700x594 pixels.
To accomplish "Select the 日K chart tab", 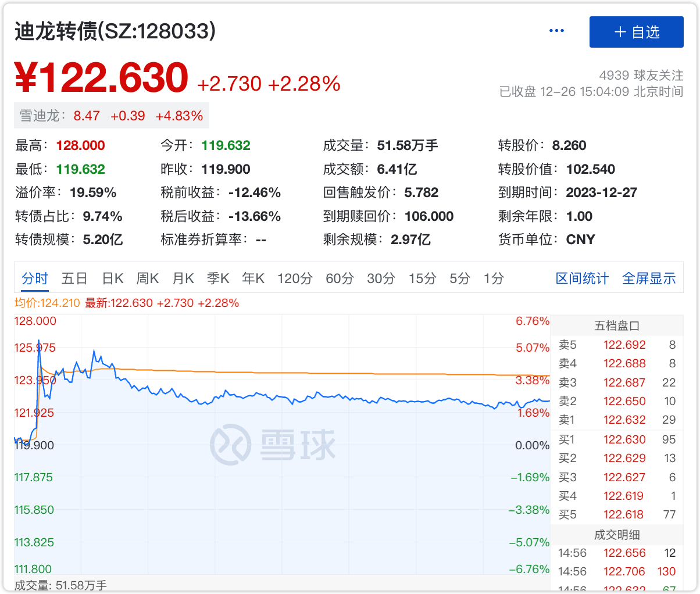I will 113,279.
